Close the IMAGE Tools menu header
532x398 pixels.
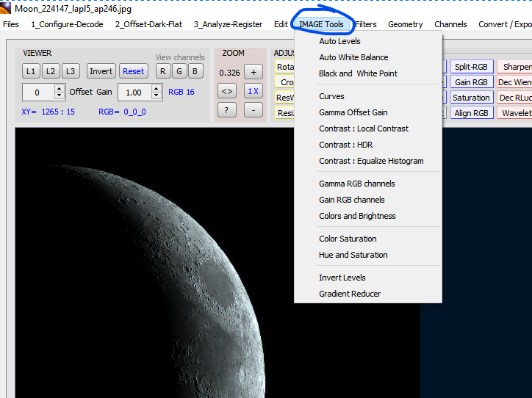click(x=321, y=24)
